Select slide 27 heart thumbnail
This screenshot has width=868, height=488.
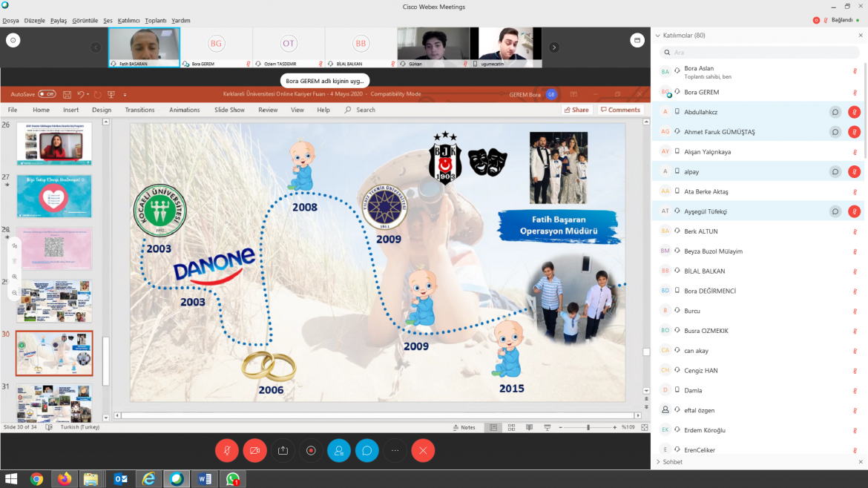[x=54, y=196]
